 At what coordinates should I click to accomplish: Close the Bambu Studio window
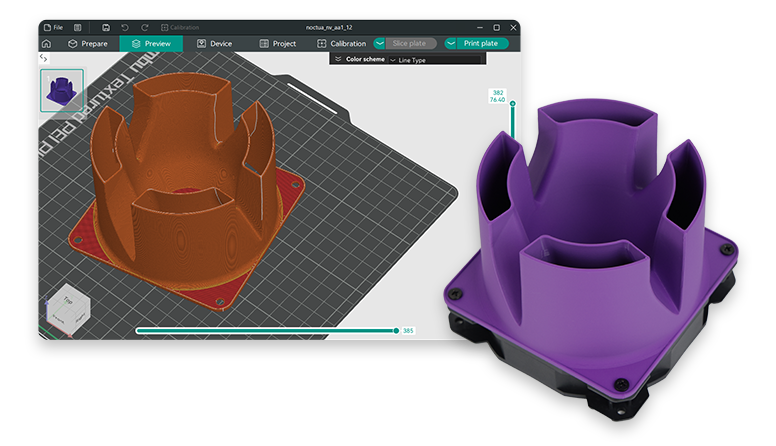pyautogui.click(x=513, y=28)
